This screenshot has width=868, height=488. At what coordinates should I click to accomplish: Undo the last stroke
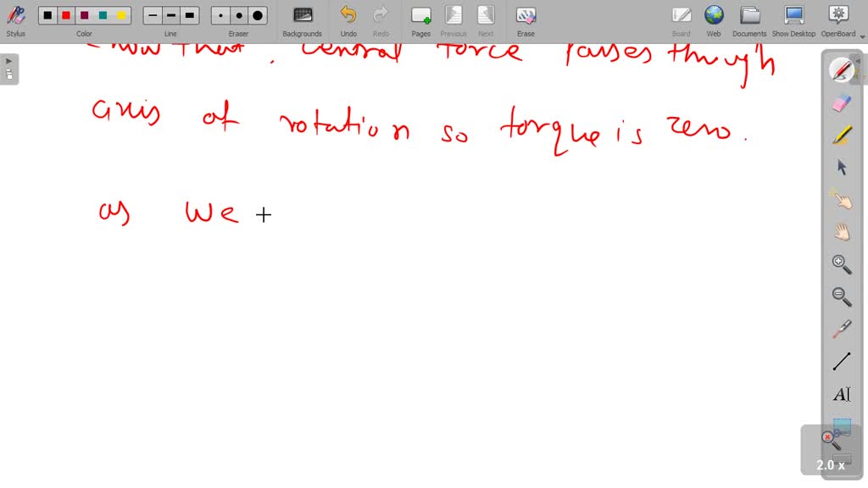(x=348, y=21)
